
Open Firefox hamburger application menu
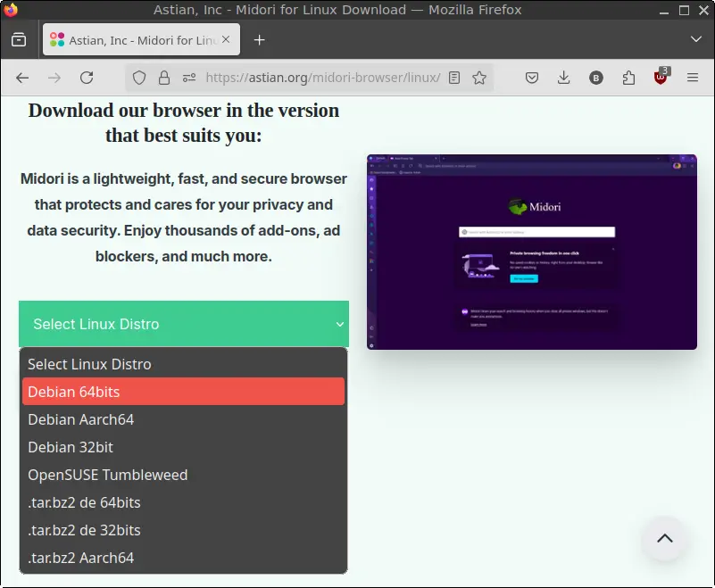693,78
